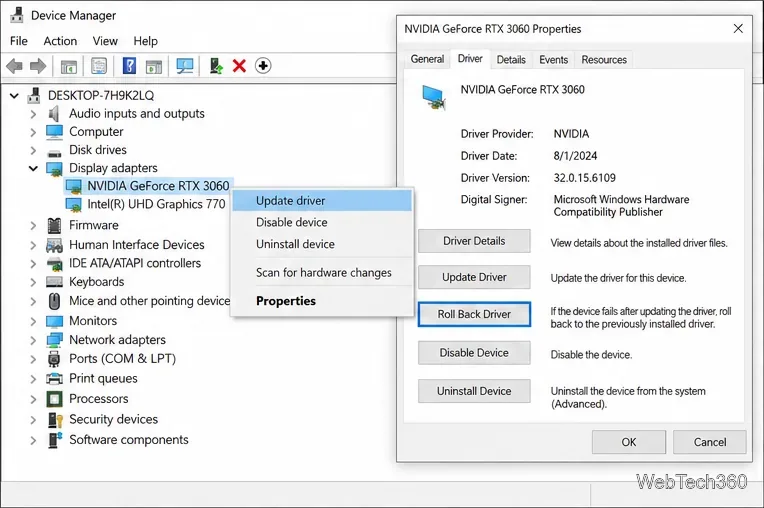The width and height of the screenshot is (764, 508).
Task: Click the mouse icon for pointing devices
Action: point(54,301)
